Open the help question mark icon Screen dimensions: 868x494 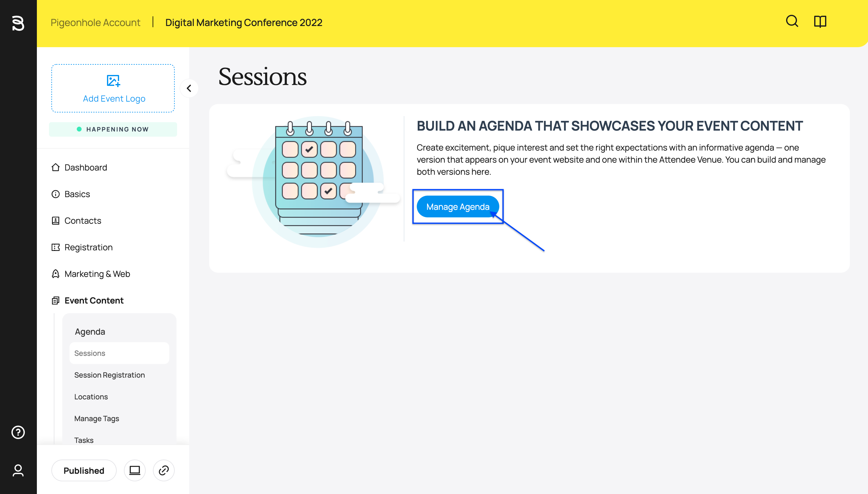coord(18,432)
